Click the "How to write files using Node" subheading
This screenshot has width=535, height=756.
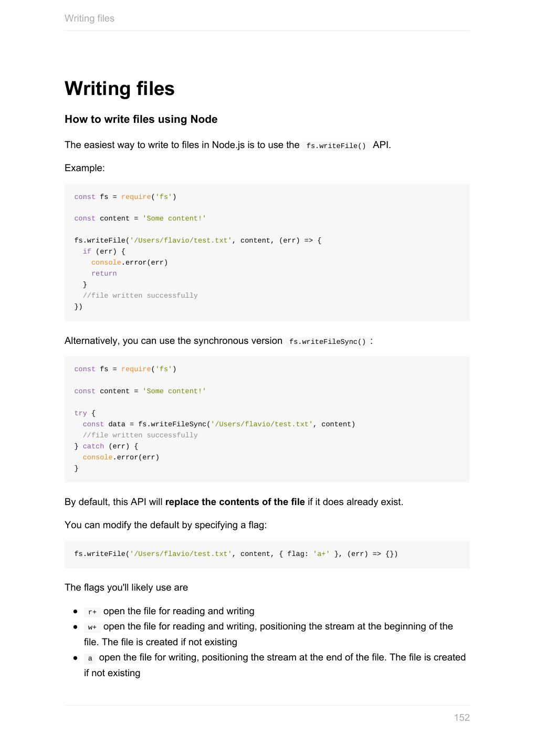[x=141, y=120]
